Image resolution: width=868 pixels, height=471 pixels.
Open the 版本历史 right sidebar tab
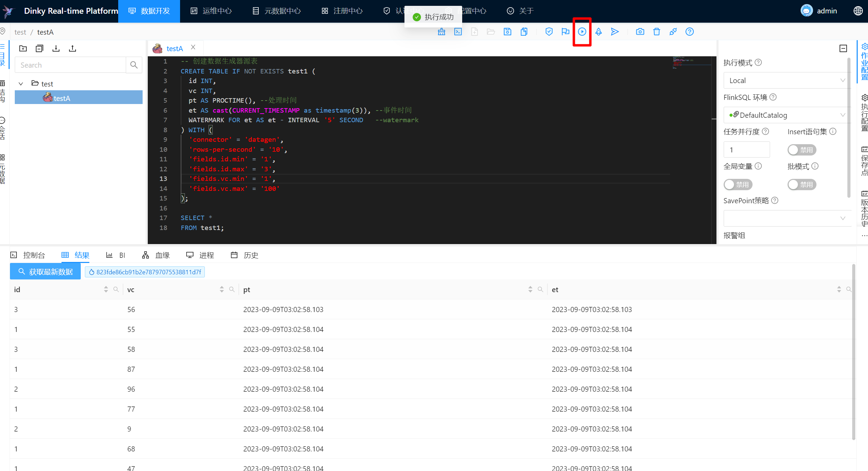[x=864, y=208]
